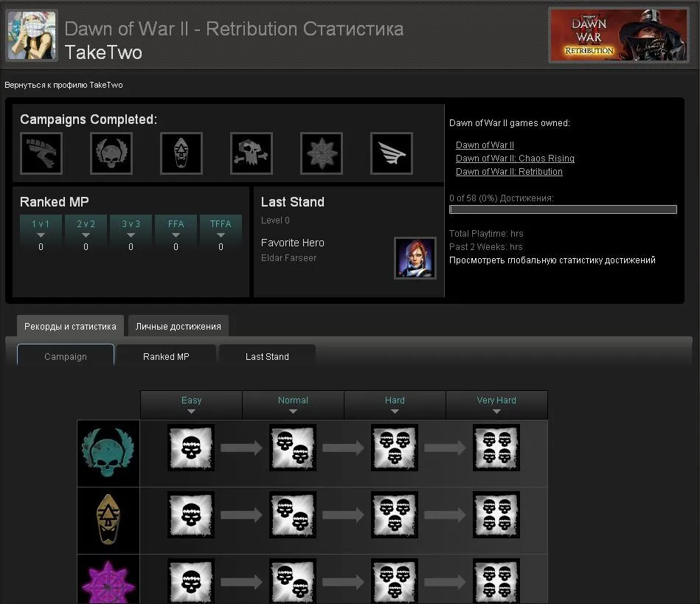Open Просмотреть глобальную статистику достижений link
This screenshot has height=604, width=700.
point(552,260)
